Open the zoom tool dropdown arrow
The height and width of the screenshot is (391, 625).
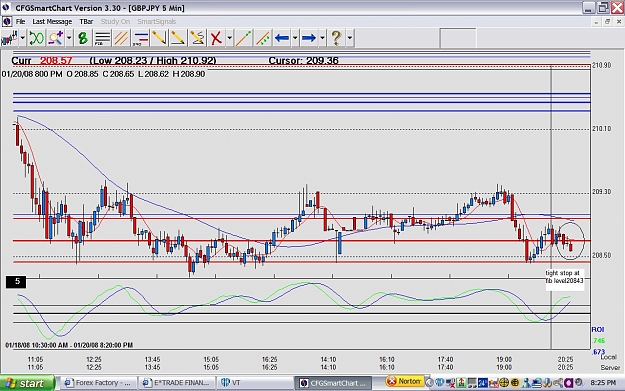tap(69, 38)
